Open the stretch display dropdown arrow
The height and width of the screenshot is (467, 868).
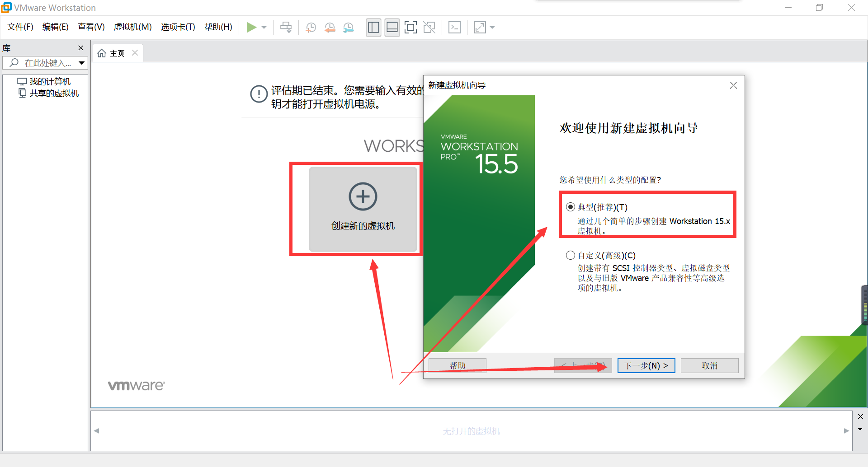(x=492, y=28)
